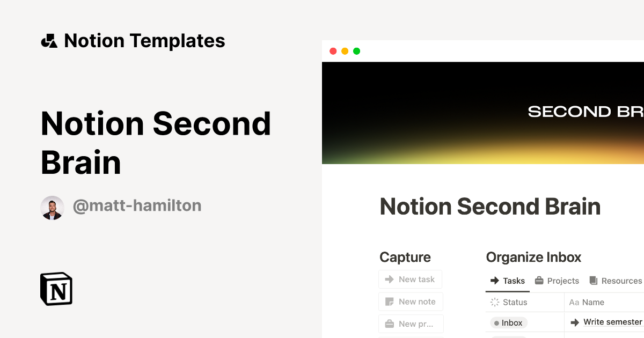Switch to the Projects tab
644x338 pixels.
point(557,281)
